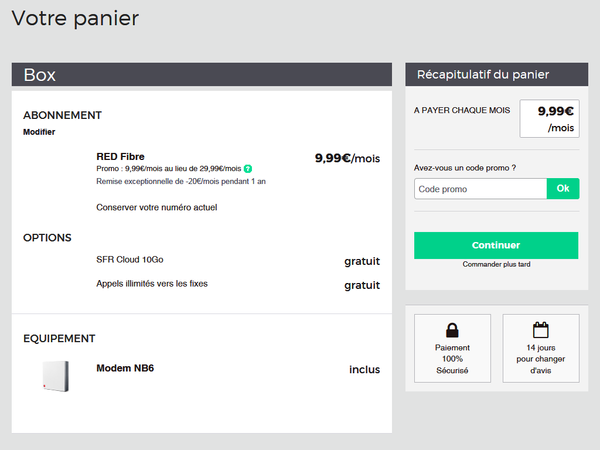600x450 pixels.
Task: Click the calendar 14 jours icon
Action: (540, 330)
